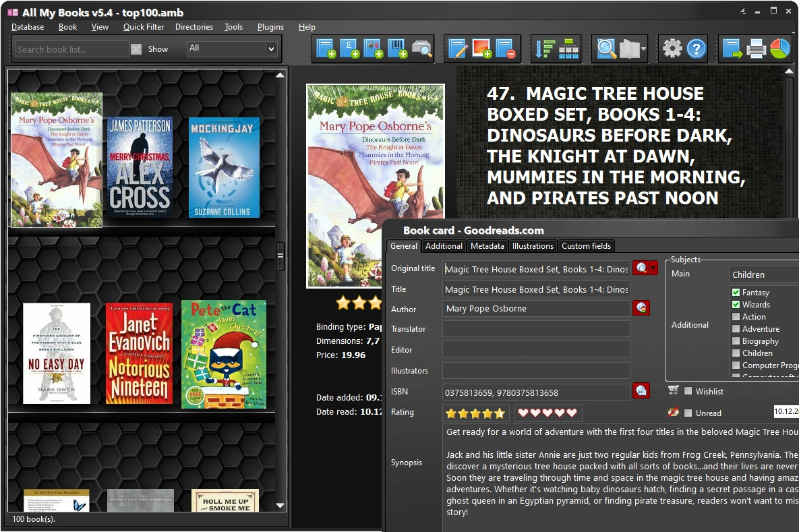Open the Statistics pie chart icon
The image size is (799, 532).
pyautogui.click(x=779, y=49)
